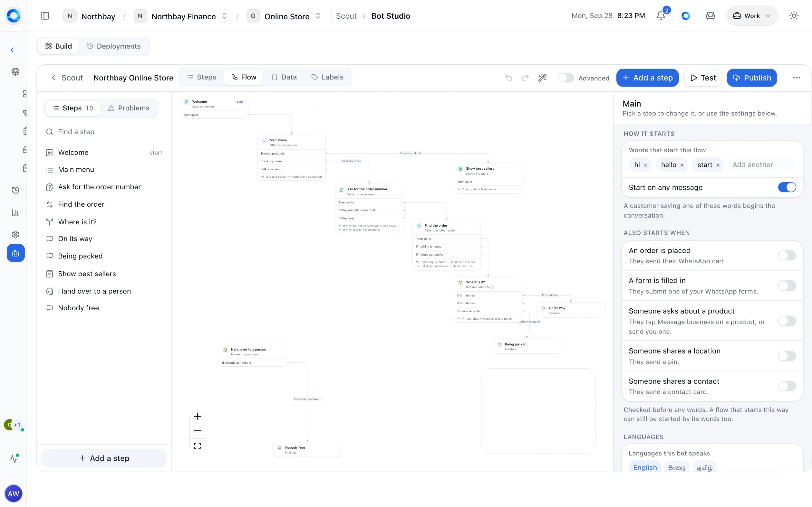Switch to the Deployments tab

[x=114, y=46]
